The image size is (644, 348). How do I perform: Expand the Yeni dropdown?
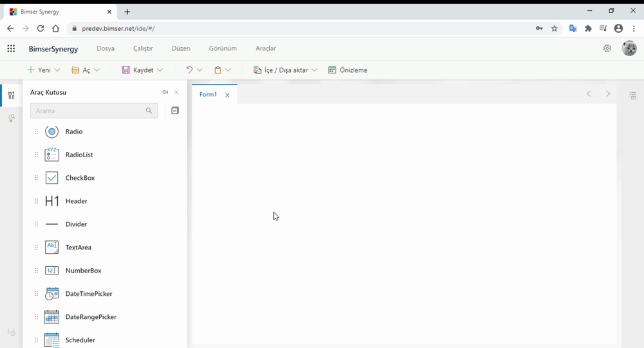(x=57, y=70)
